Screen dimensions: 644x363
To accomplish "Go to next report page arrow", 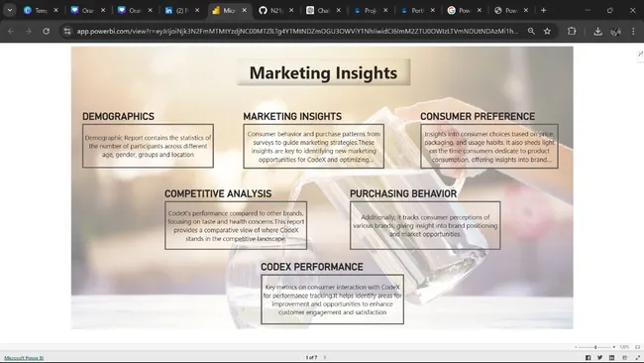I will coord(325,358).
